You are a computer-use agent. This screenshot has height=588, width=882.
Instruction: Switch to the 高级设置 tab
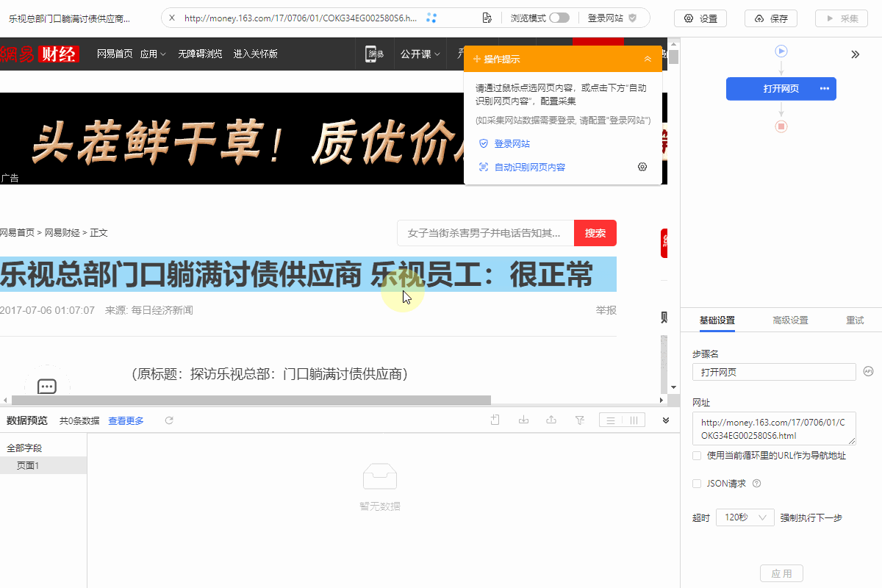(790, 320)
